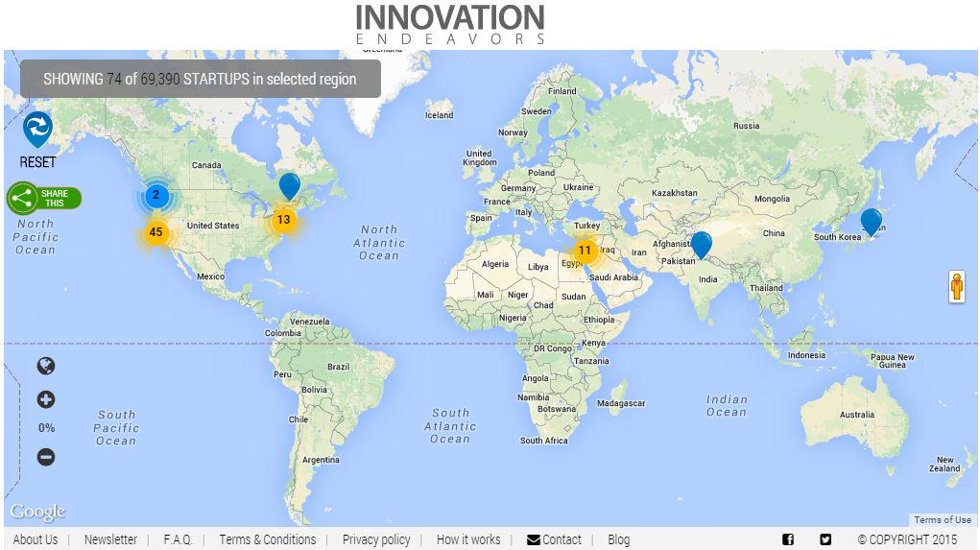
Task: Click the Reset map icon
Action: click(37, 129)
